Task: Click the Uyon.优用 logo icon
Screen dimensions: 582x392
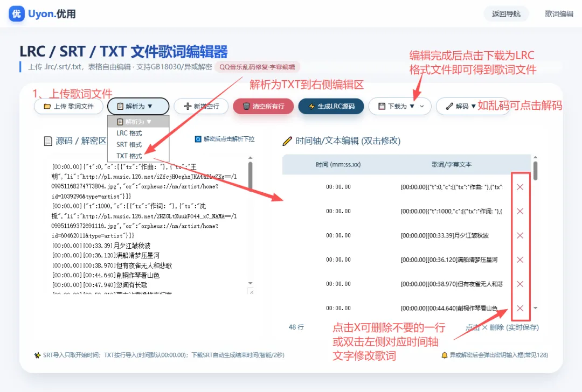Action: 16,13
